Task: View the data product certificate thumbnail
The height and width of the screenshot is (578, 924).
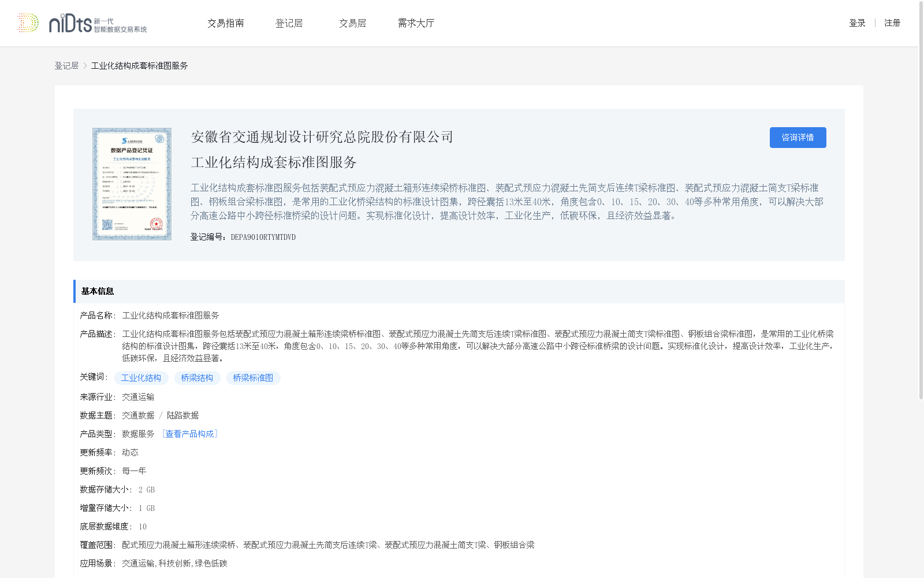Action: click(x=132, y=184)
